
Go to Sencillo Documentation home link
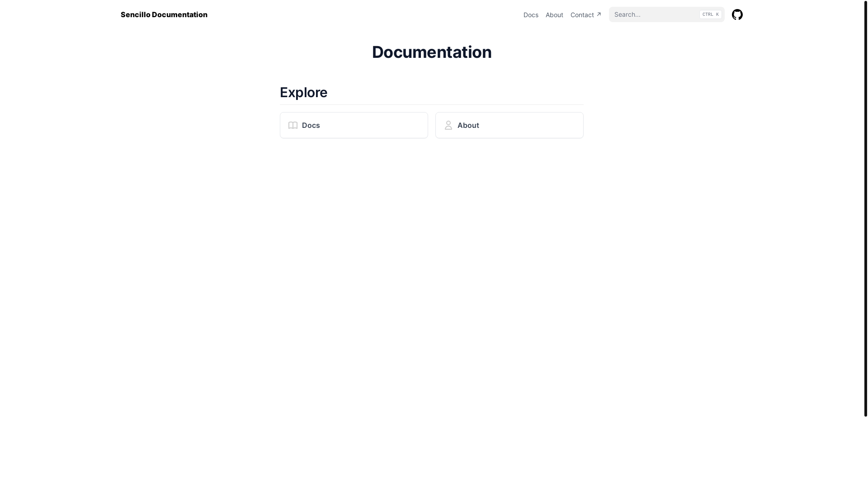[164, 14]
